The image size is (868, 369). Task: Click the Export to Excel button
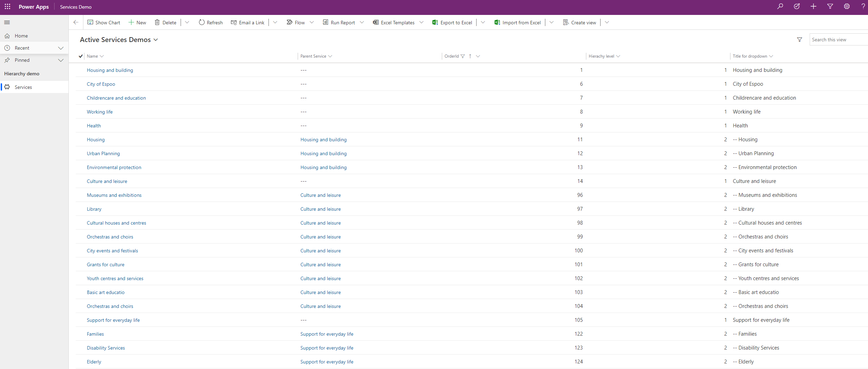[x=452, y=23]
